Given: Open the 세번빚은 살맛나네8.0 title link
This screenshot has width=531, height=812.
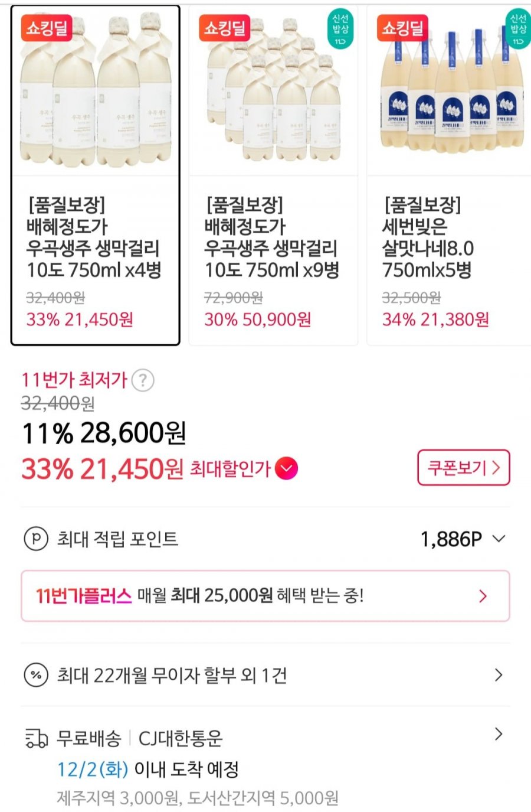Looking at the screenshot, I should 428,237.
